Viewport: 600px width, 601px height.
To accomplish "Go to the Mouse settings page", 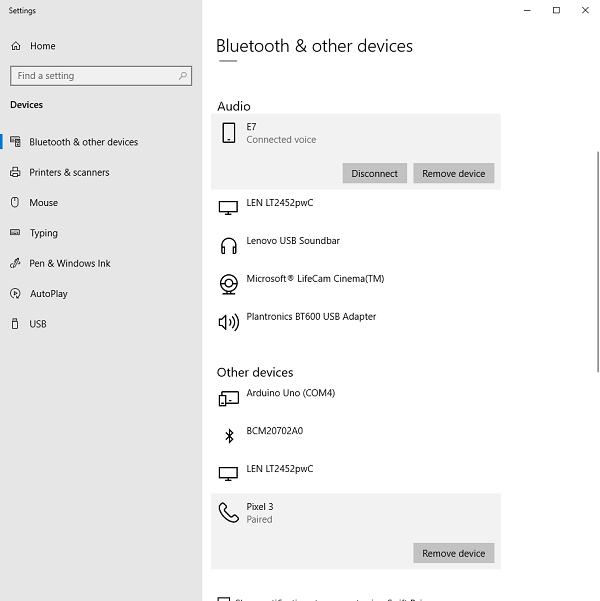I will point(43,203).
